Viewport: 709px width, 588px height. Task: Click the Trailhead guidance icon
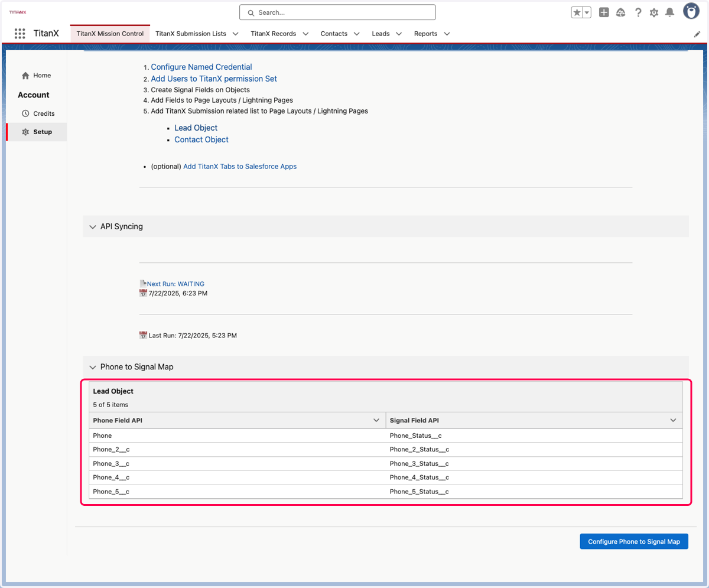621,12
